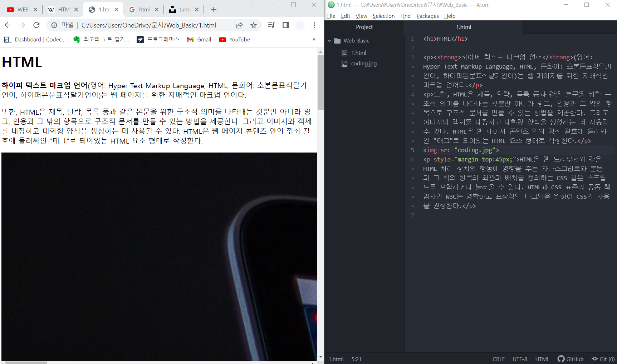The width and height of the screenshot is (617, 364).
Task: Close the active 1.html tab
Action: 116,10
